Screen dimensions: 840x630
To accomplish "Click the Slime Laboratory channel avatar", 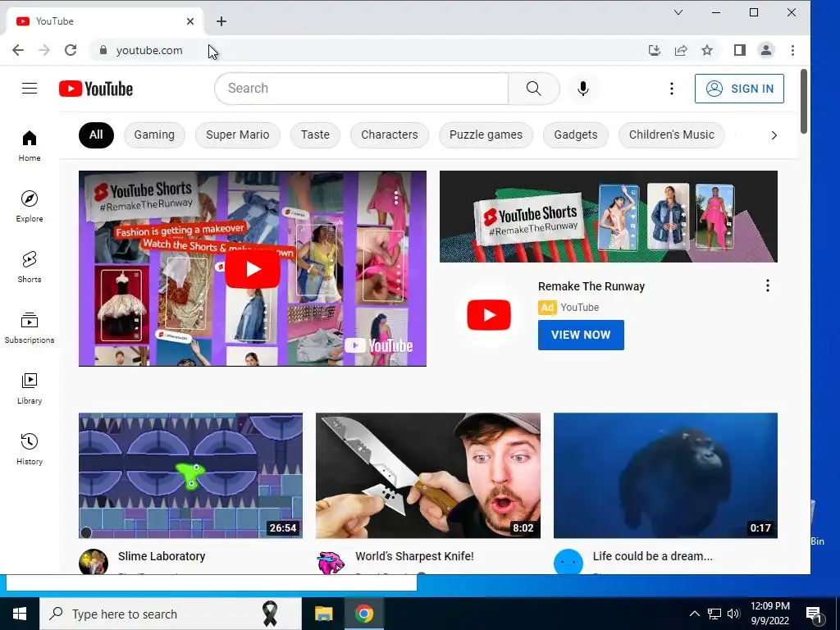I will (x=94, y=561).
